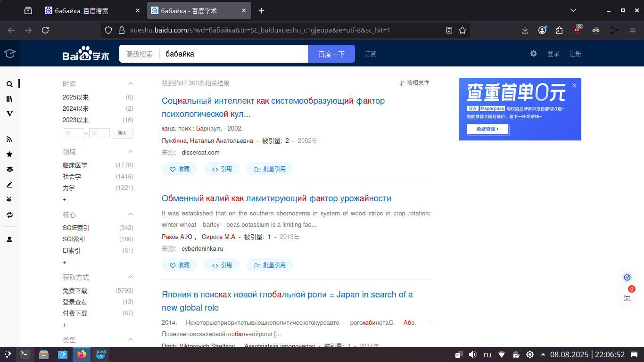This screenshot has width=644, height=362.
Task: Click the round blue floating icon at right
Action: point(627,277)
